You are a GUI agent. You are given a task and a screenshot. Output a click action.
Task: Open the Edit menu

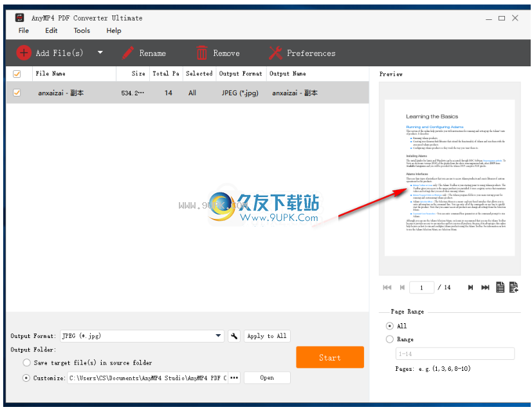51,30
